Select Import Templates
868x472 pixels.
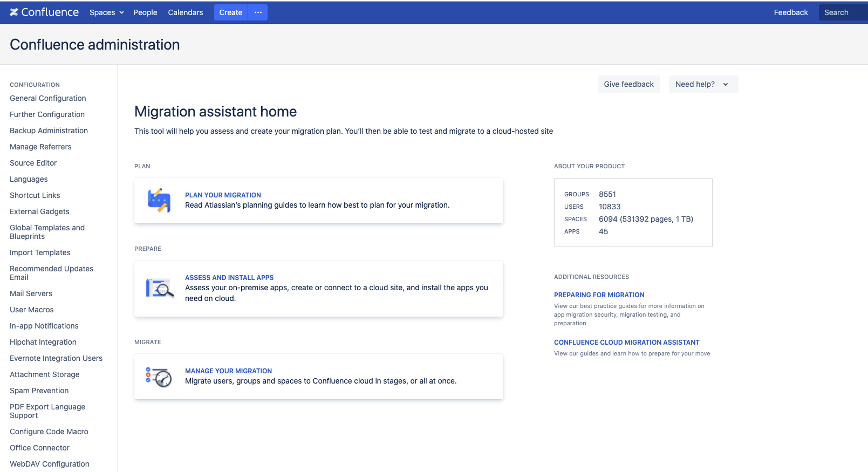pos(40,252)
